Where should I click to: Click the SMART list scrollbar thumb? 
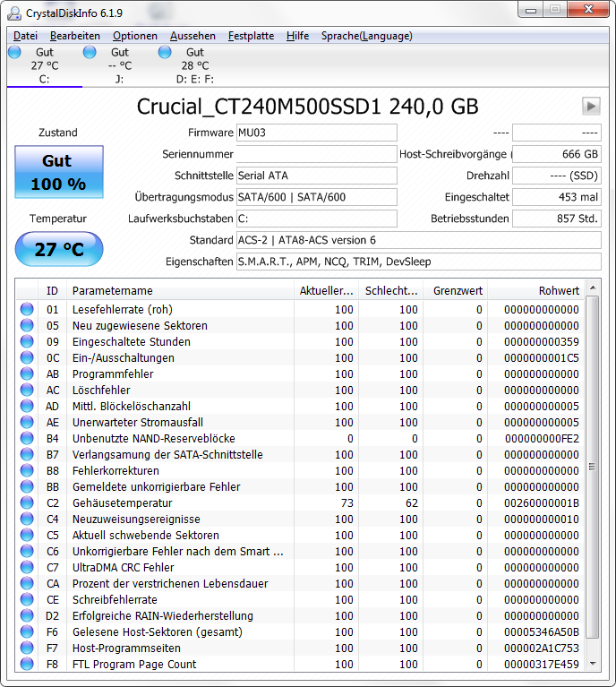pyautogui.click(x=593, y=467)
